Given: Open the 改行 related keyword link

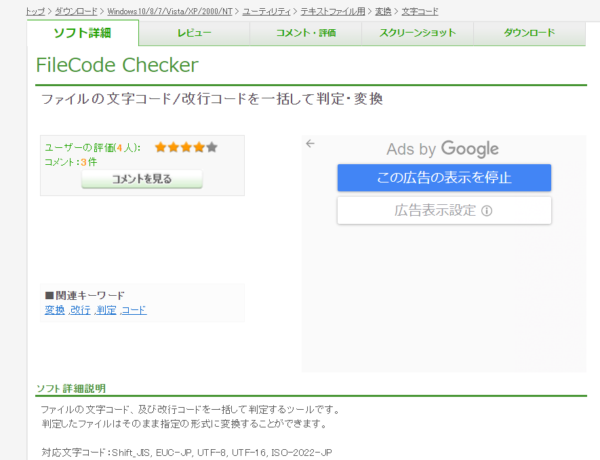Looking at the screenshot, I should [x=80, y=310].
